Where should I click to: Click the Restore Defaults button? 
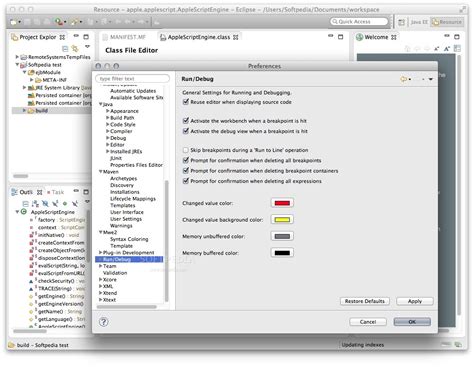coord(365,301)
